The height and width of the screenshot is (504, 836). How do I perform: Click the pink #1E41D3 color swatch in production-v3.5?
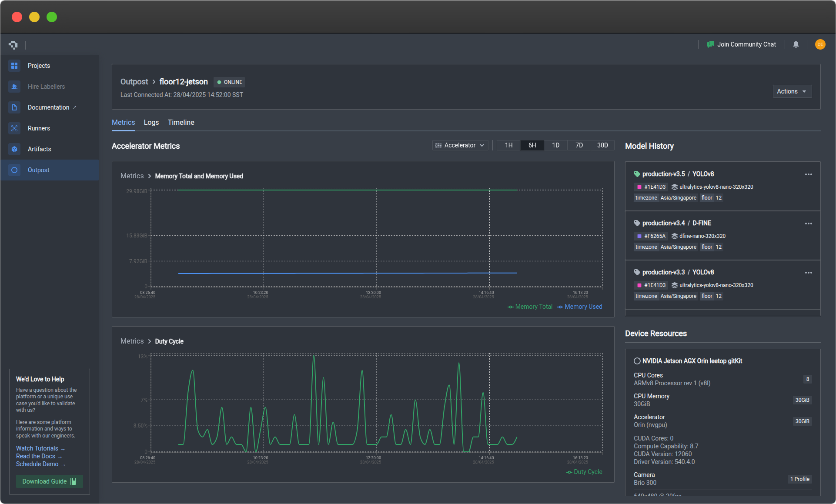coord(639,187)
